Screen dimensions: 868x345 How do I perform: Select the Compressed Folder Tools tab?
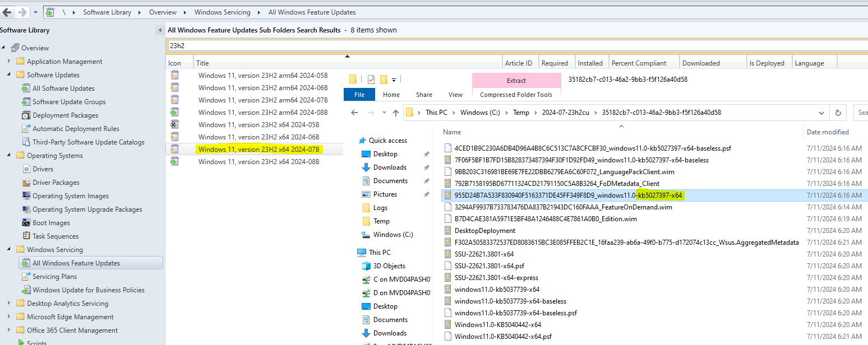516,95
